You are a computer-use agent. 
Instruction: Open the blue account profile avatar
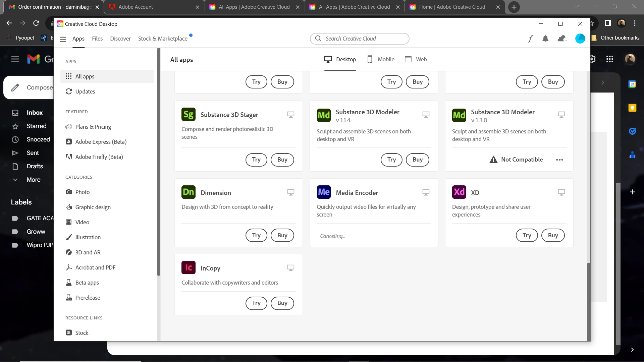[580, 39]
